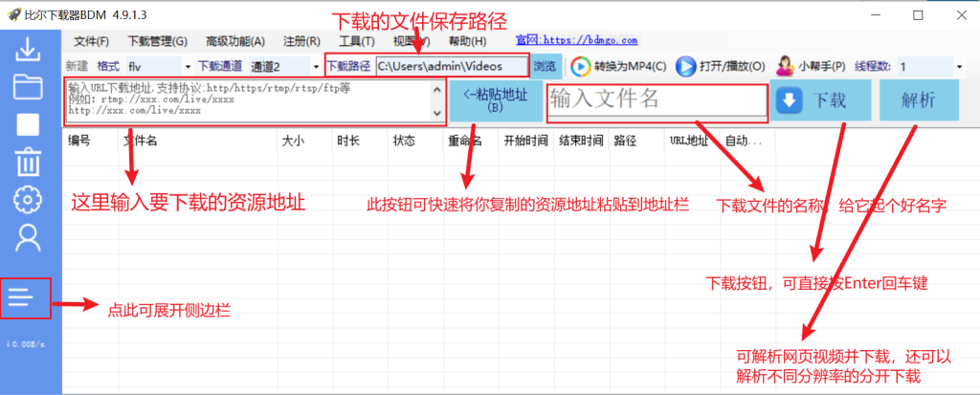Click URL box scrollbar down arrow
Screen dimensions: 980x395
[x=436, y=113]
